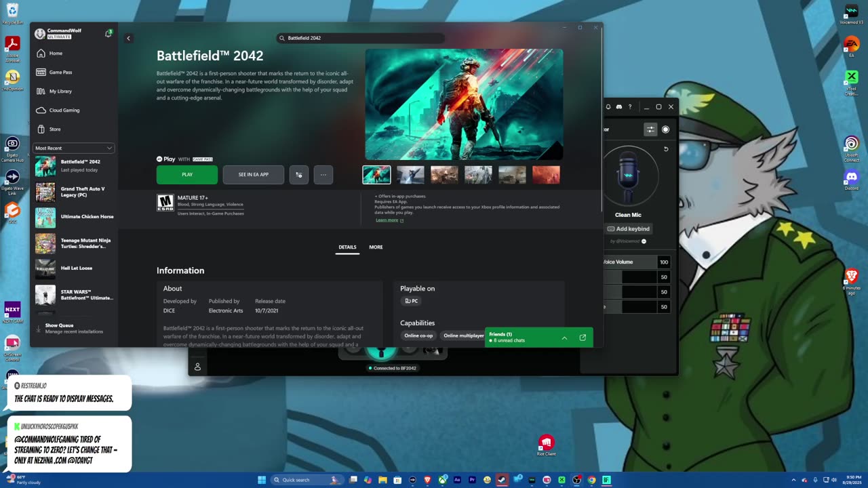Viewport: 868px width, 488px height.
Task: Open the Elgato Camera Hub desktop shortcut
Action: click(x=12, y=149)
